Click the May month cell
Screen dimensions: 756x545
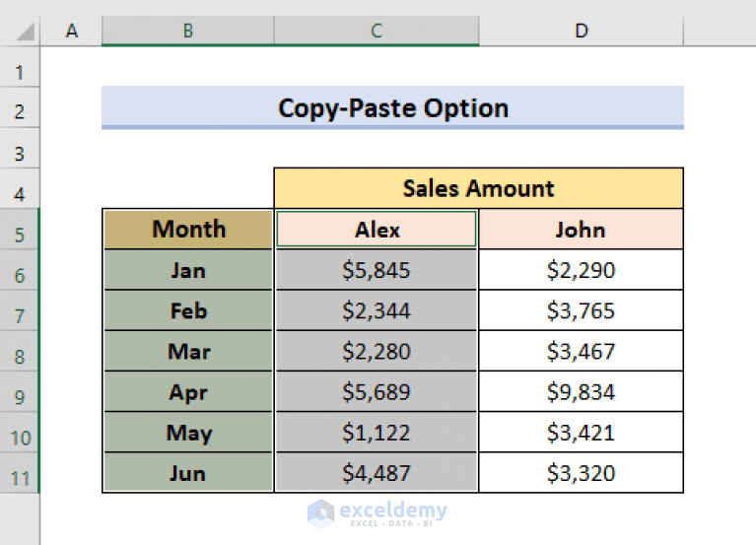tap(188, 432)
